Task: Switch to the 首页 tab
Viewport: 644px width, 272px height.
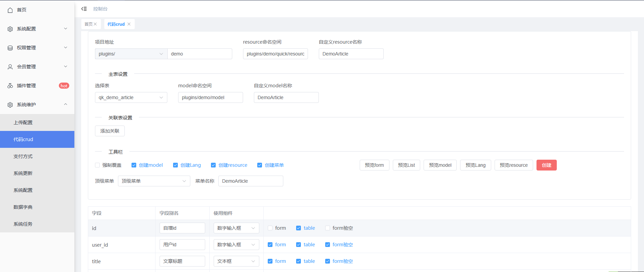Action: [x=88, y=24]
